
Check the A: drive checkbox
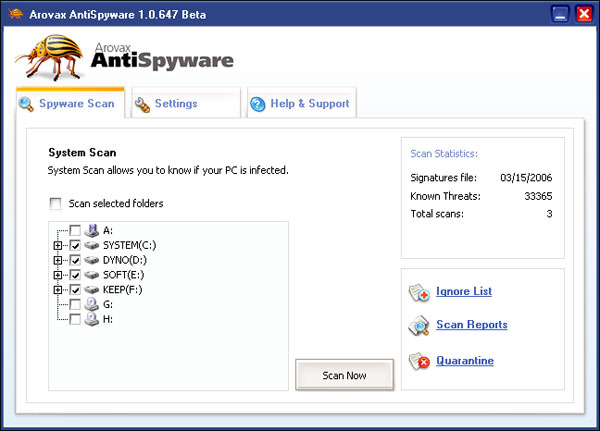click(x=75, y=230)
